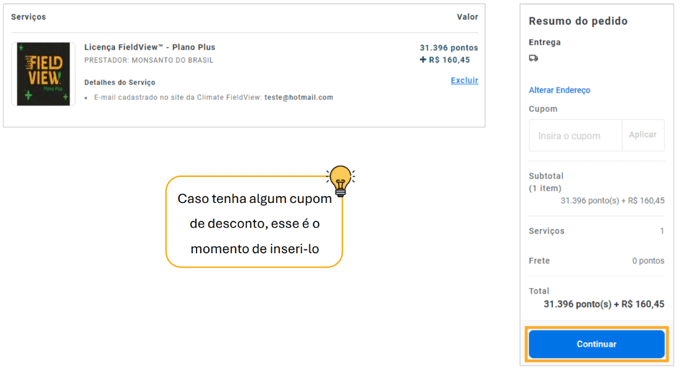Click the Valor column header

click(467, 17)
